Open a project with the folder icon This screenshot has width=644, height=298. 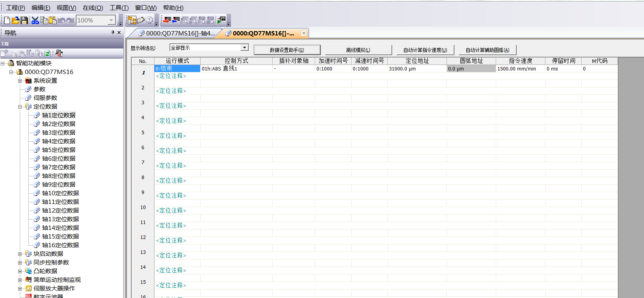15,20
